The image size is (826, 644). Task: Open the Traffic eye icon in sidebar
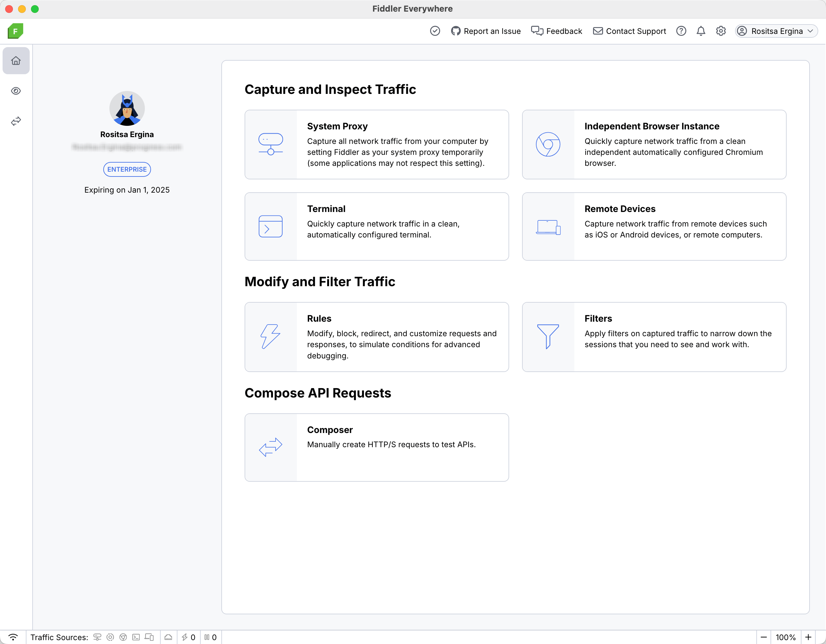point(16,91)
